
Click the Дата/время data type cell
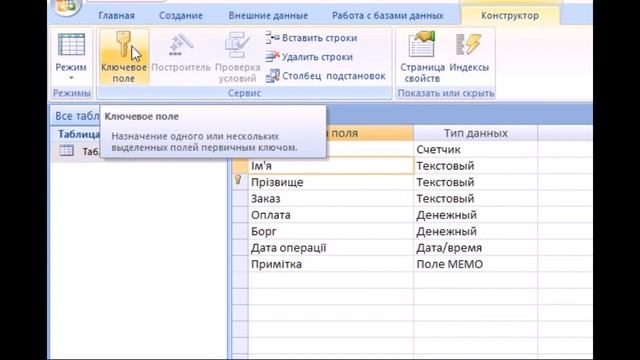point(476,248)
